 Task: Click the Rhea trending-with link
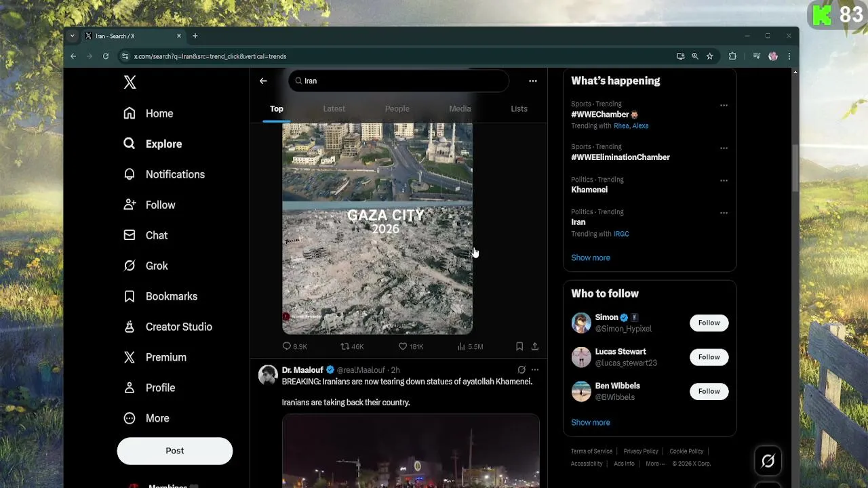pyautogui.click(x=621, y=126)
